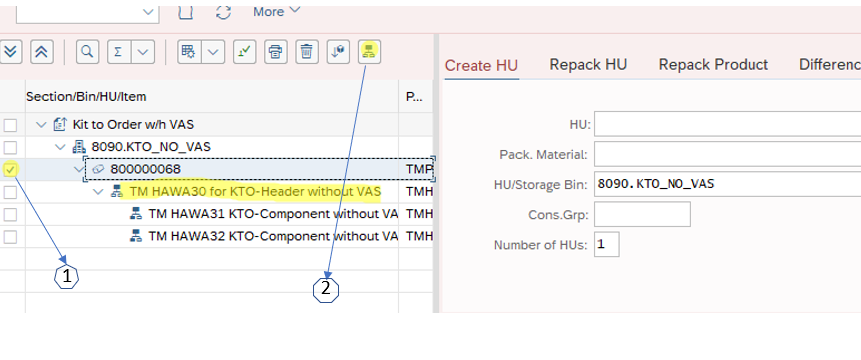Collapse the Kit to Order w/h VAS node
The image size is (861, 360).
pos(41,125)
